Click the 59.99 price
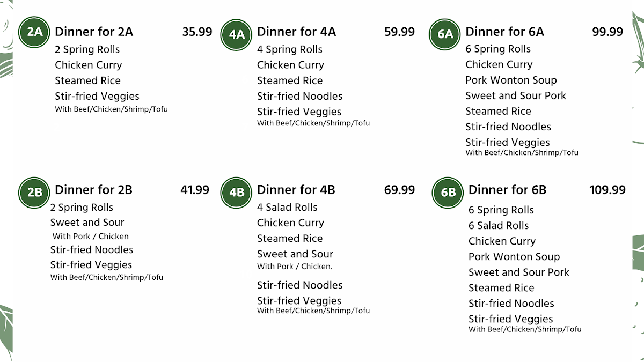This screenshot has height=362, width=644. tap(399, 32)
